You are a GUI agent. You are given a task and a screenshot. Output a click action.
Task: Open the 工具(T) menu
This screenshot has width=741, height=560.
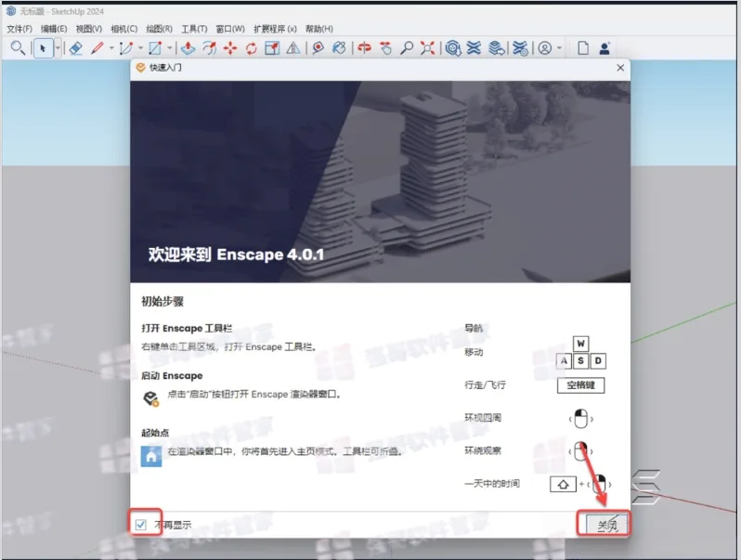(x=194, y=29)
